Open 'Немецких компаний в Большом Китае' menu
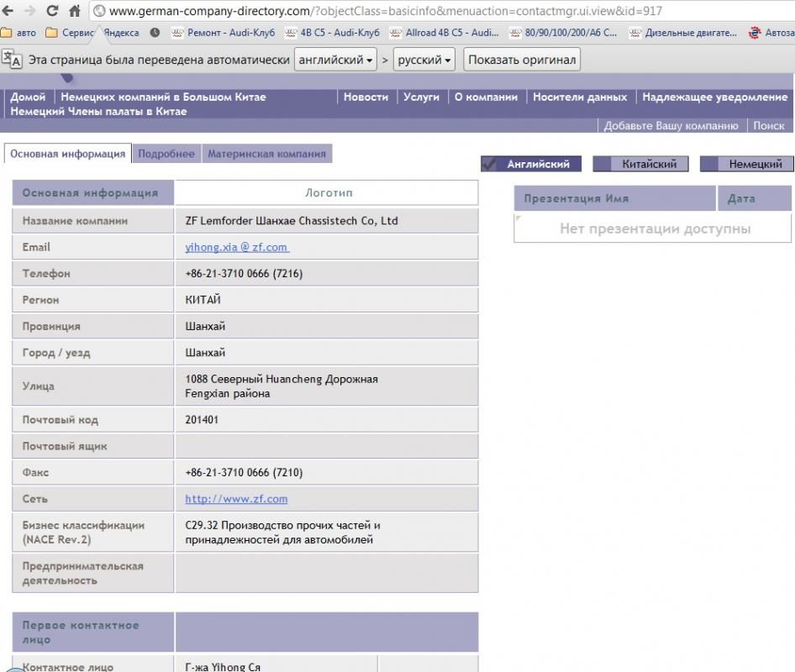Viewport: 795px width, 672px height. pyautogui.click(x=163, y=97)
